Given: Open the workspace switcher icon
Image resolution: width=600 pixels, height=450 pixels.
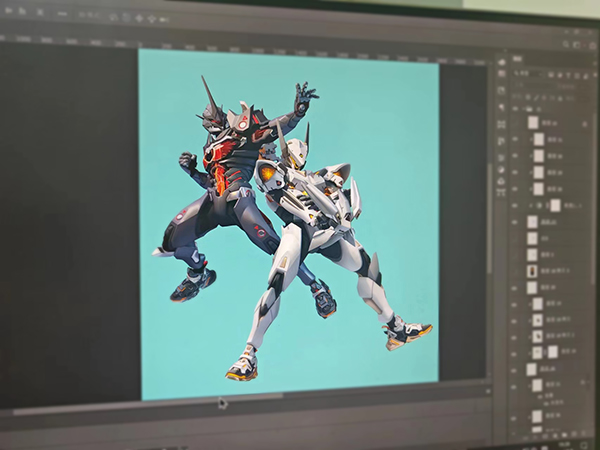Looking at the screenshot, I should 577,45.
